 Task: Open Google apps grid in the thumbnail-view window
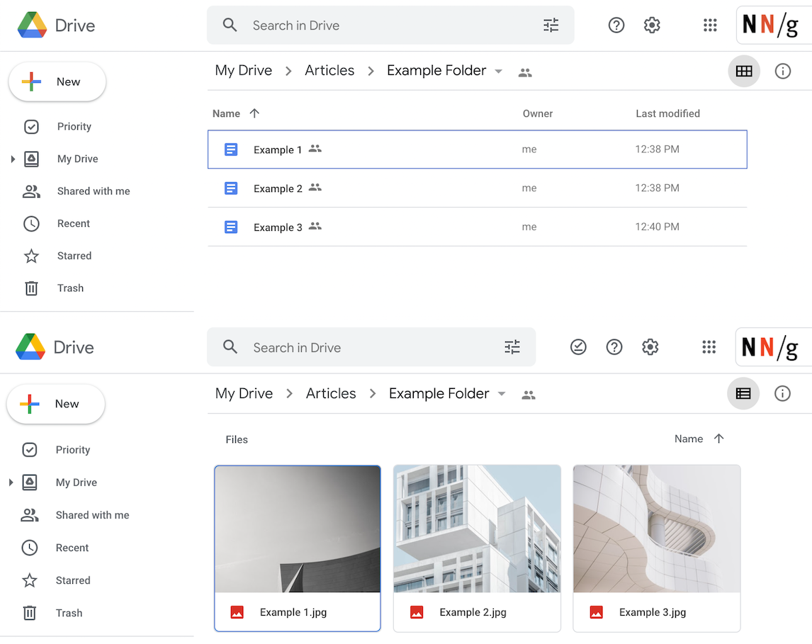(x=709, y=347)
